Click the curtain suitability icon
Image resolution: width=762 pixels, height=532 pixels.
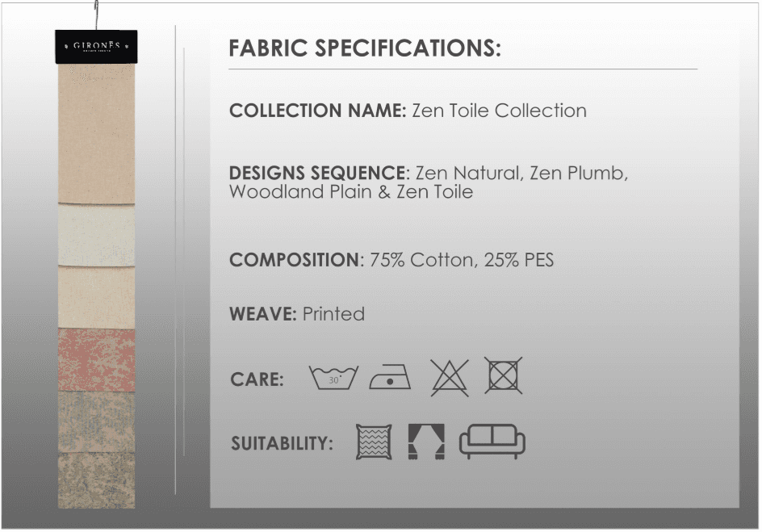(x=425, y=442)
